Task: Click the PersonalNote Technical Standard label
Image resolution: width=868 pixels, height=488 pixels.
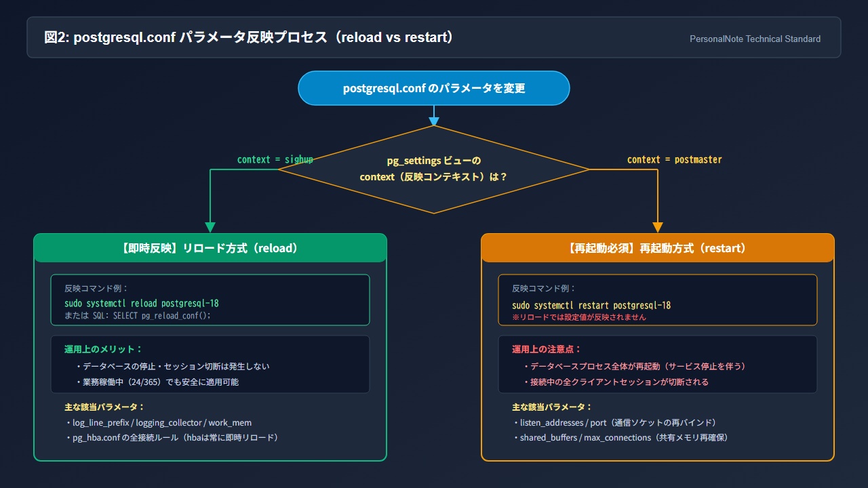Action: coord(755,39)
